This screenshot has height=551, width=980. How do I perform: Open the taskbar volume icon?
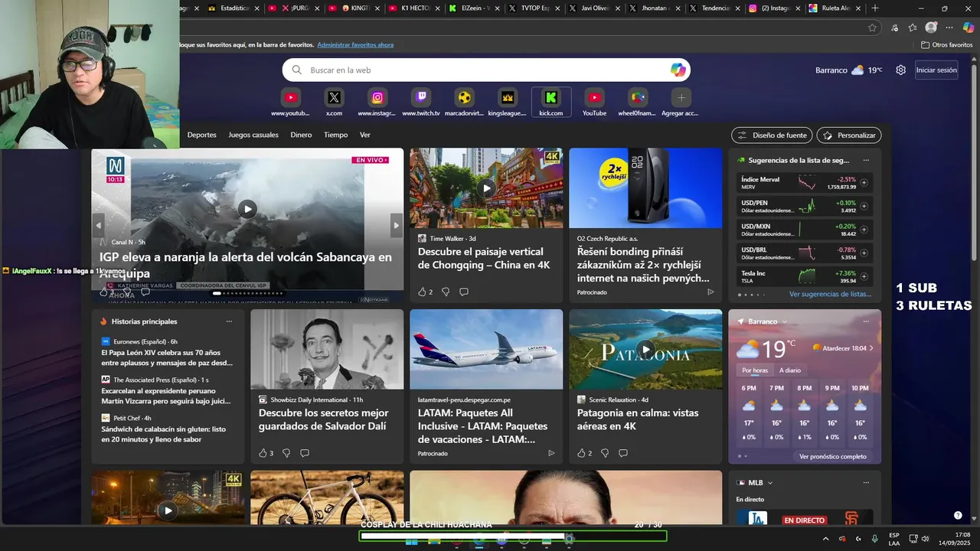pyautogui.click(x=925, y=539)
